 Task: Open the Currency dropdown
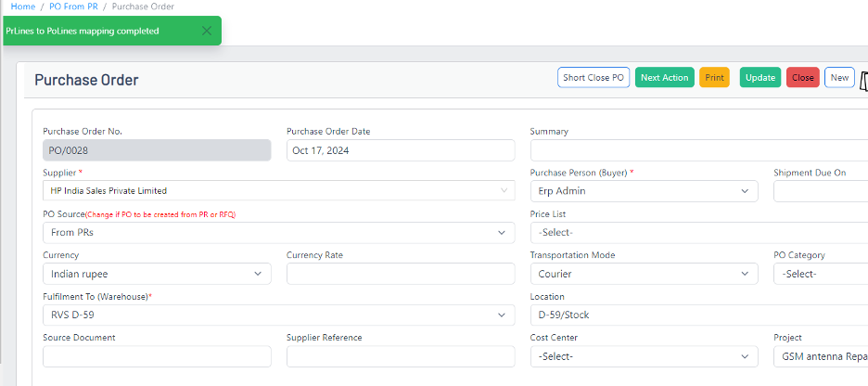pos(157,274)
